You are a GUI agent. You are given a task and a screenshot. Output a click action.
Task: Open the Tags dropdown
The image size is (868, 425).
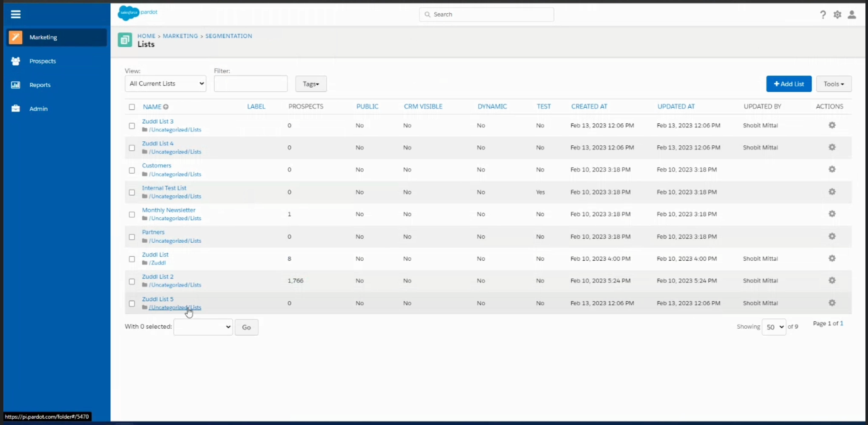coord(311,84)
